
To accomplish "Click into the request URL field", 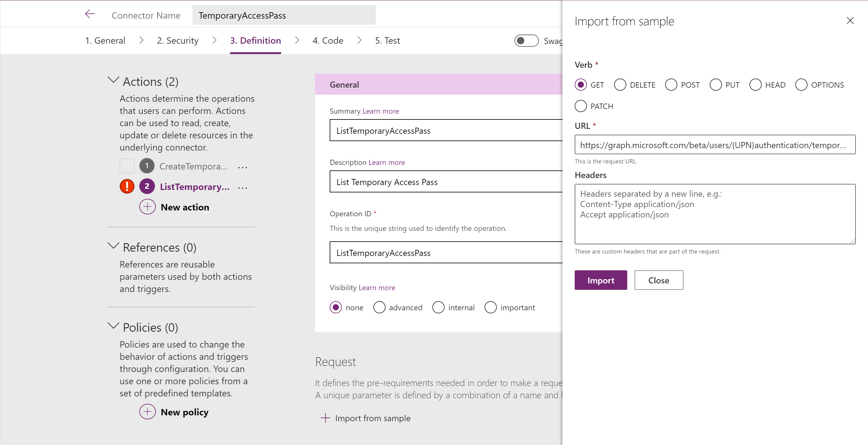I will pos(715,145).
